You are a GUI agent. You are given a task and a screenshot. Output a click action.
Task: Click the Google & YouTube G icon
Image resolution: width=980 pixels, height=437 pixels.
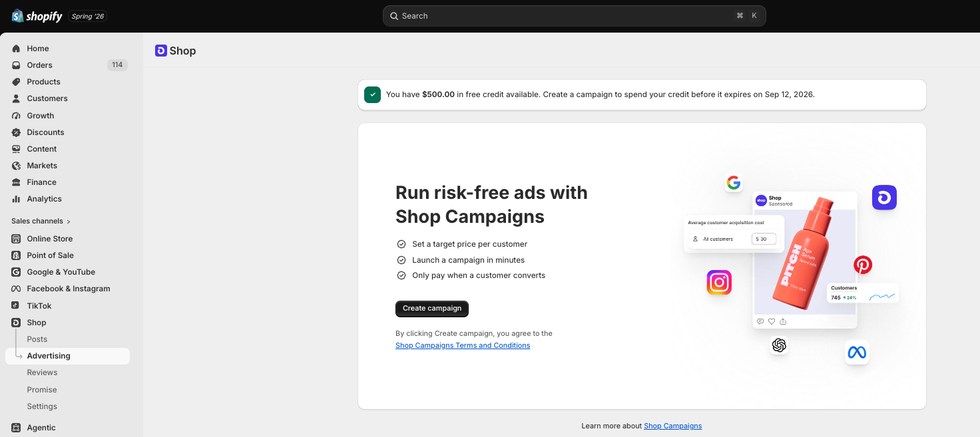tap(16, 272)
